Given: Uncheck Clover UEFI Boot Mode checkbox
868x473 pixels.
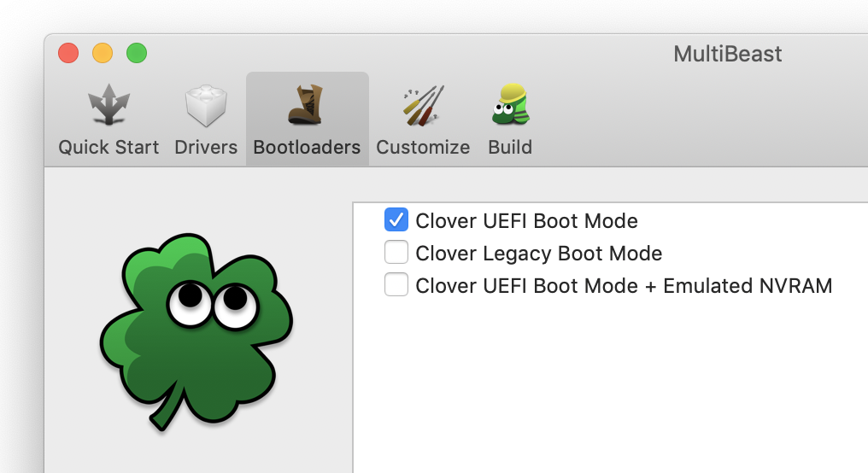Looking at the screenshot, I should pyautogui.click(x=396, y=219).
